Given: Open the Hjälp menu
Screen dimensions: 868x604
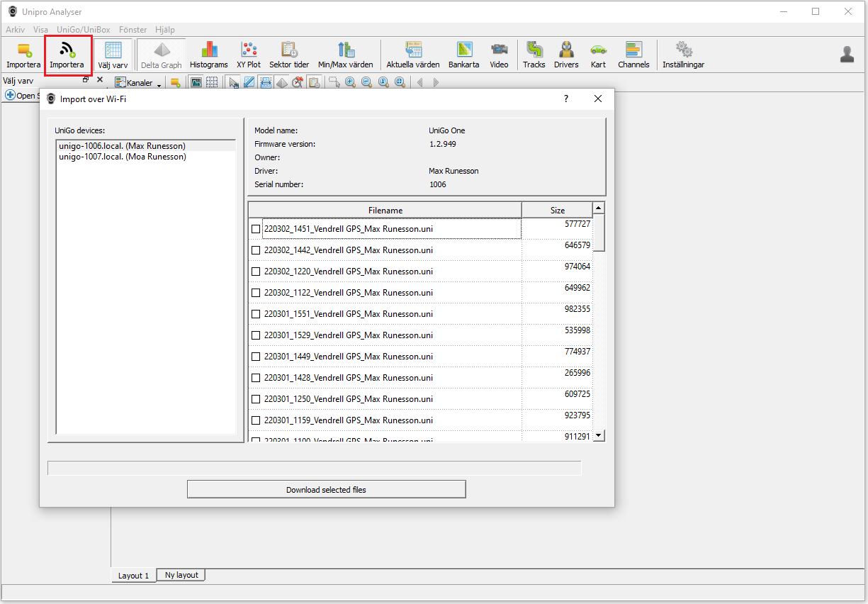Looking at the screenshot, I should (164, 30).
